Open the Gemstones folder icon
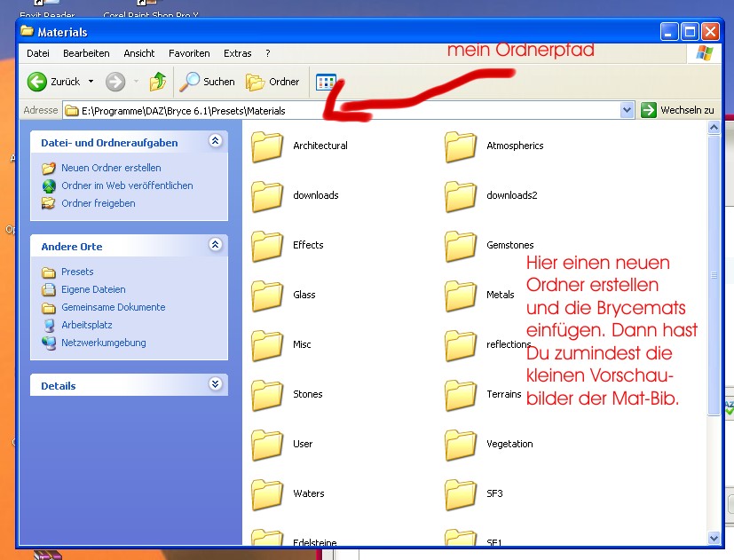The height and width of the screenshot is (560, 734). click(461, 246)
